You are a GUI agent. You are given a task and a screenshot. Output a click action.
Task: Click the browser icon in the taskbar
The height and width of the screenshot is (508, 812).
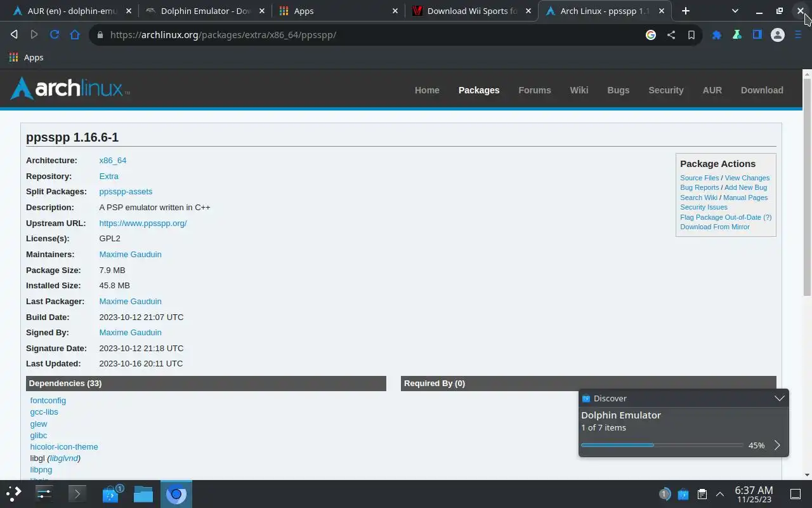[x=176, y=493]
